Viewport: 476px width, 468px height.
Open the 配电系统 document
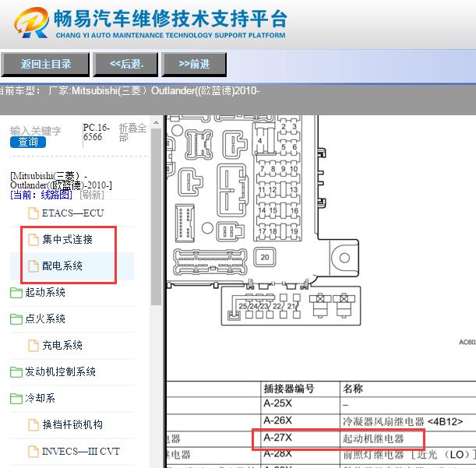pyautogui.click(x=62, y=266)
